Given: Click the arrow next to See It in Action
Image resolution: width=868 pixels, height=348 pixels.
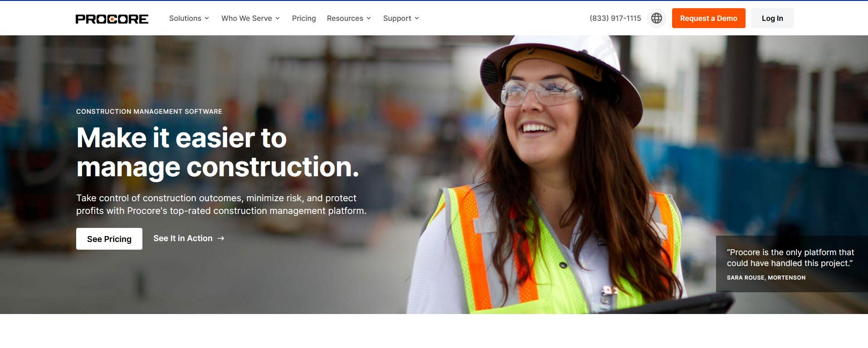Looking at the screenshot, I should (221, 238).
